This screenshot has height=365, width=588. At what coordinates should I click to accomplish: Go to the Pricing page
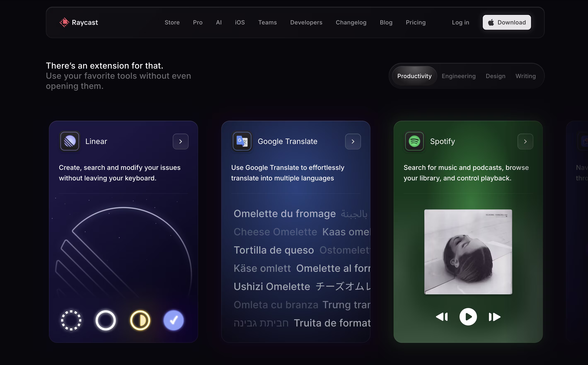pos(416,22)
